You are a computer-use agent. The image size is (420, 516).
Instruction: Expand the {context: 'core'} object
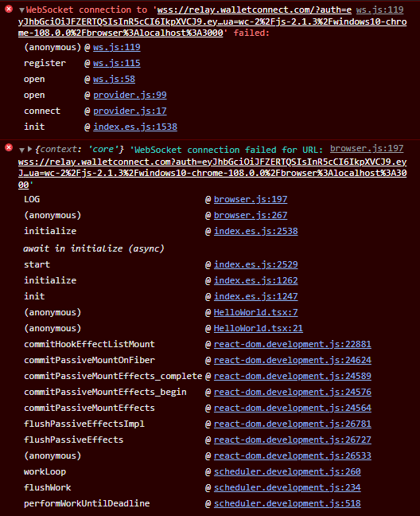pyautogui.click(x=29, y=149)
